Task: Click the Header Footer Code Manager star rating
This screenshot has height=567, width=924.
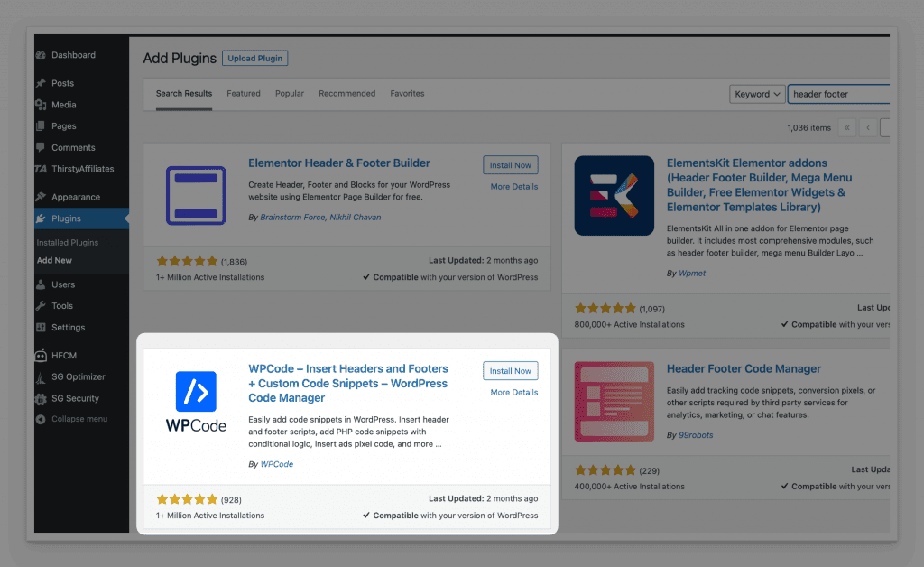Action: (605, 470)
